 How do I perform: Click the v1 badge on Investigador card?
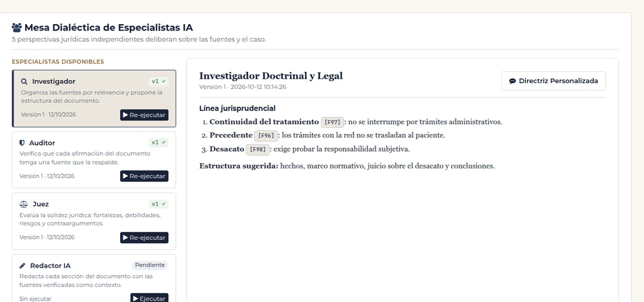(158, 82)
